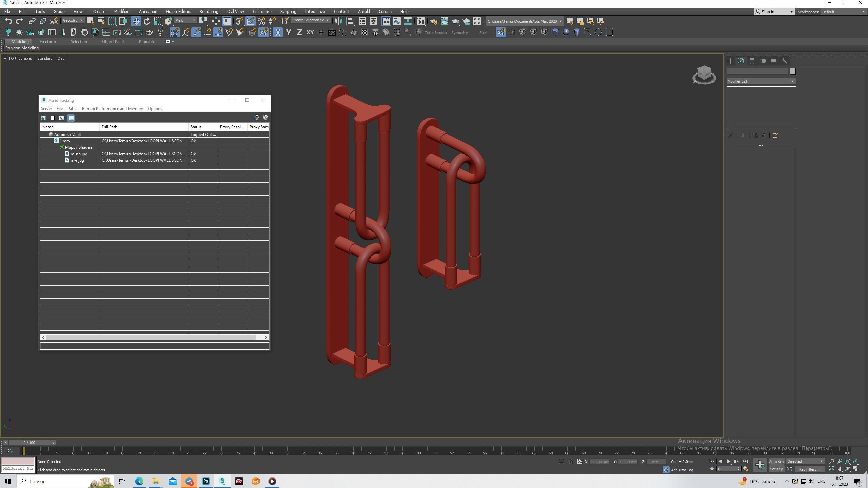Open the Sign In dropdown
Viewport: 868px width, 488px height.
point(774,12)
